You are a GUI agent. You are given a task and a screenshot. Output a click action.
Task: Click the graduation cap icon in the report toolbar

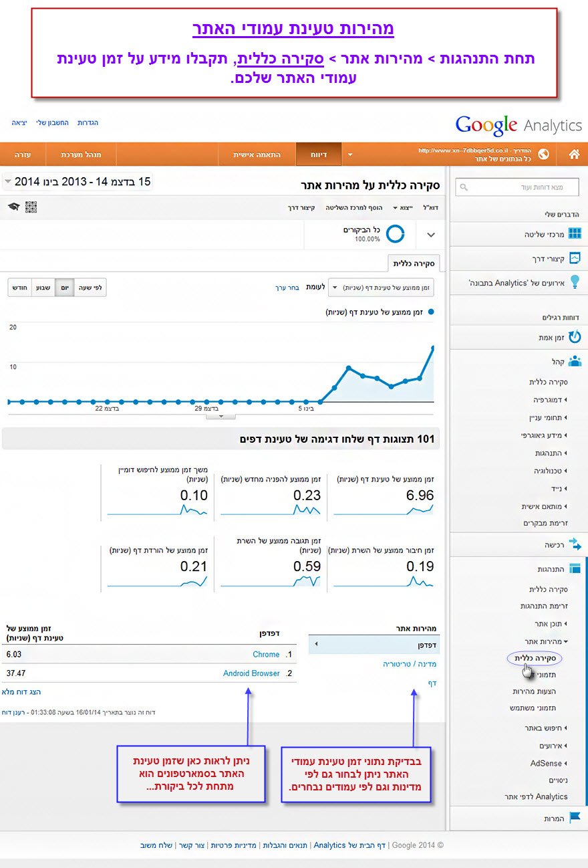tap(13, 207)
